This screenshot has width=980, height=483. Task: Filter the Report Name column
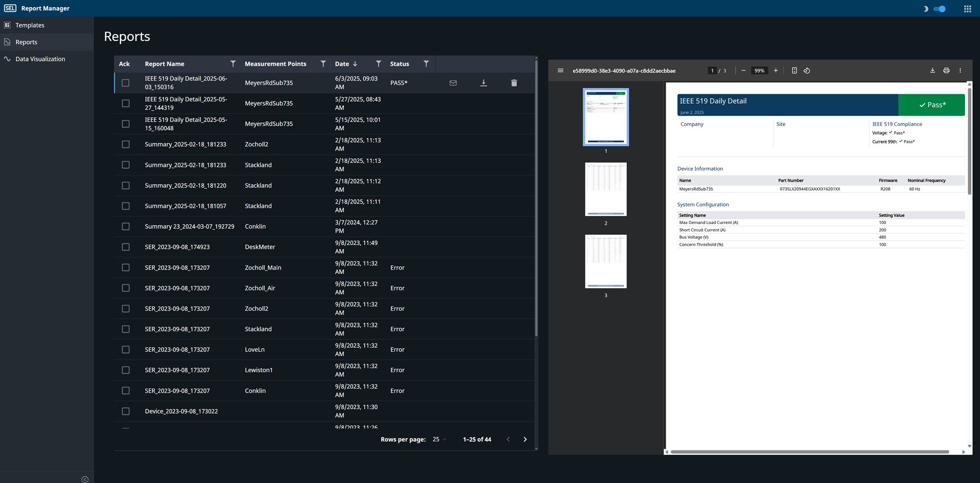coord(233,64)
